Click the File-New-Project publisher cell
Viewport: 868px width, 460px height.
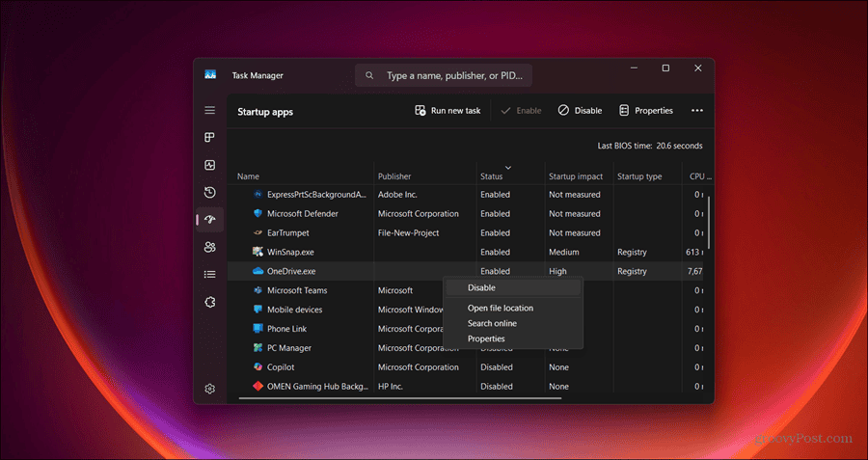(x=409, y=233)
